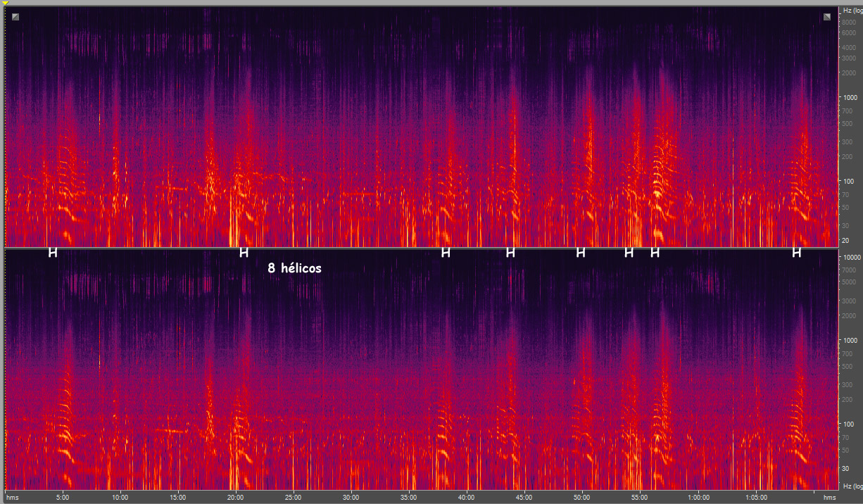Click the top "Hz (log" frequency scale label
The image size is (863, 504).
850,11
